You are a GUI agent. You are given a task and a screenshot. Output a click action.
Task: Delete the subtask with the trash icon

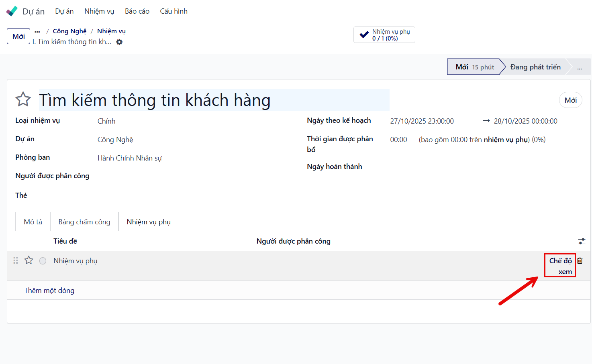[x=580, y=261]
